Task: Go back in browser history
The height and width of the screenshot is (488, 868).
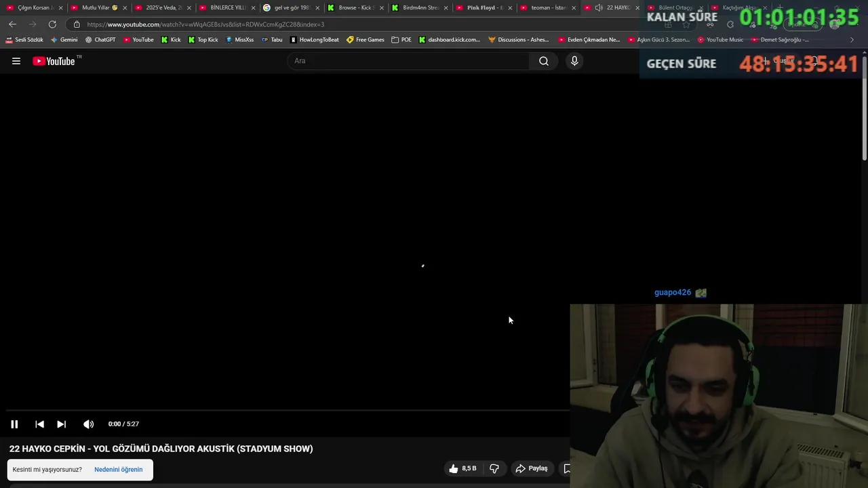Action: [x=12, y=24]
